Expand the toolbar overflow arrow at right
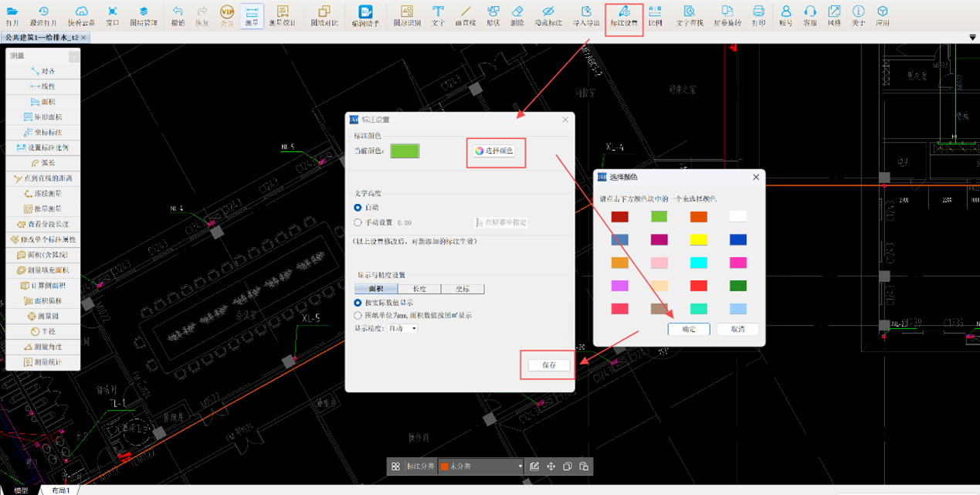 pyautogui.click(x=972, y=37)
